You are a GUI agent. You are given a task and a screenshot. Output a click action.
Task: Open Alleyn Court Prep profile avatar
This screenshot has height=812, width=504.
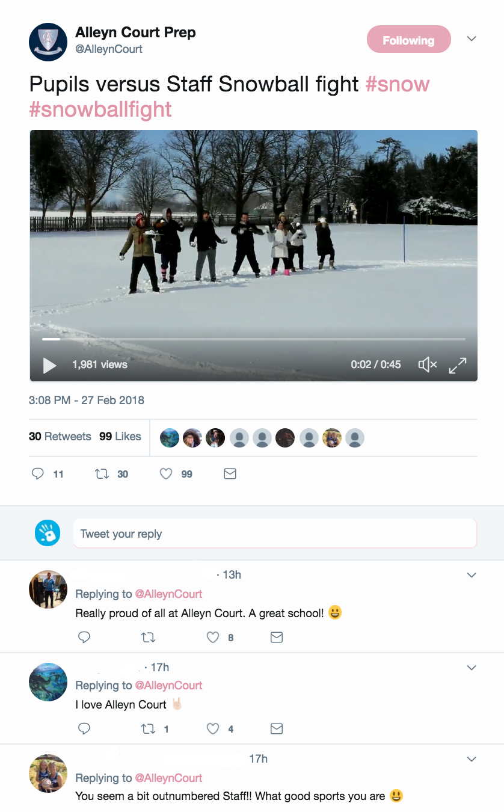(x=48, y=42)
